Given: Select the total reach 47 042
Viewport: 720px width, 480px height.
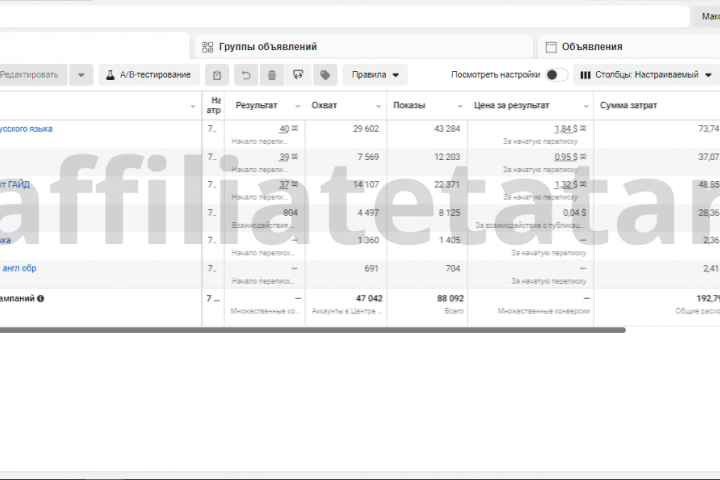Looking at the screenshot, I should [x=369, y=299].
